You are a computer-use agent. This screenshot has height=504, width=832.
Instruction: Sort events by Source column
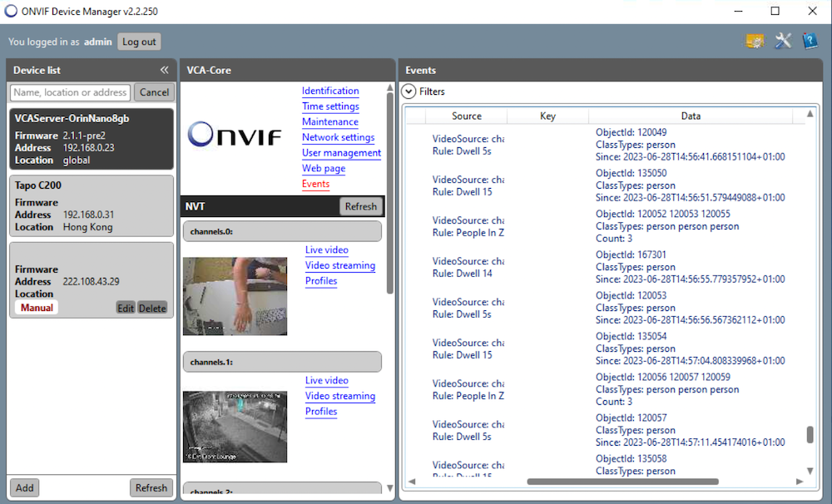click(467, 116)
